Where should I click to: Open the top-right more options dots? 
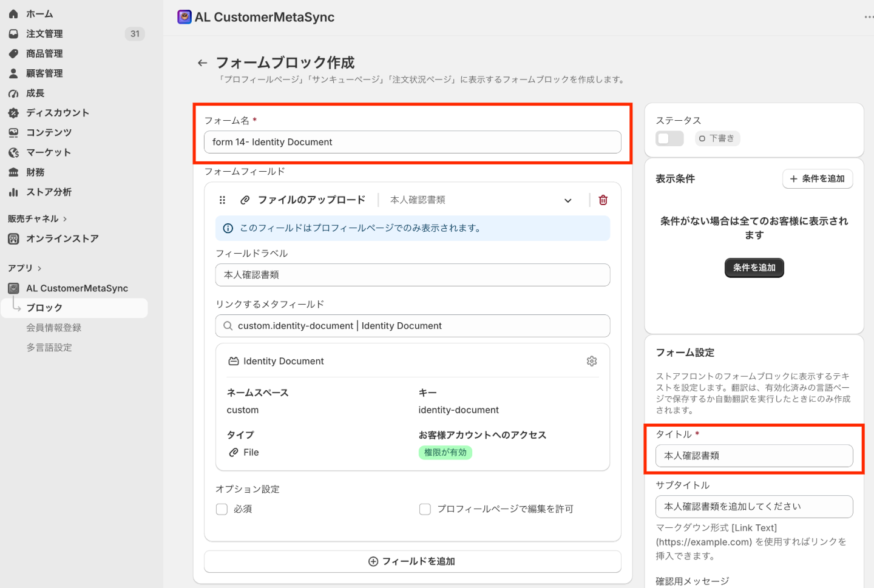pos(869,17)
